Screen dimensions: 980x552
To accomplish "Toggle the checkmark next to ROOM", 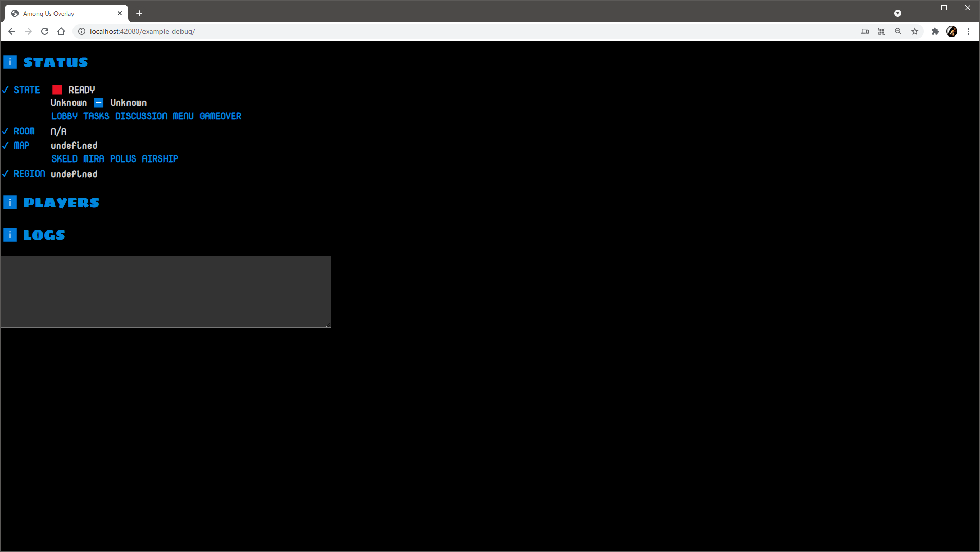I will [5, 131].
